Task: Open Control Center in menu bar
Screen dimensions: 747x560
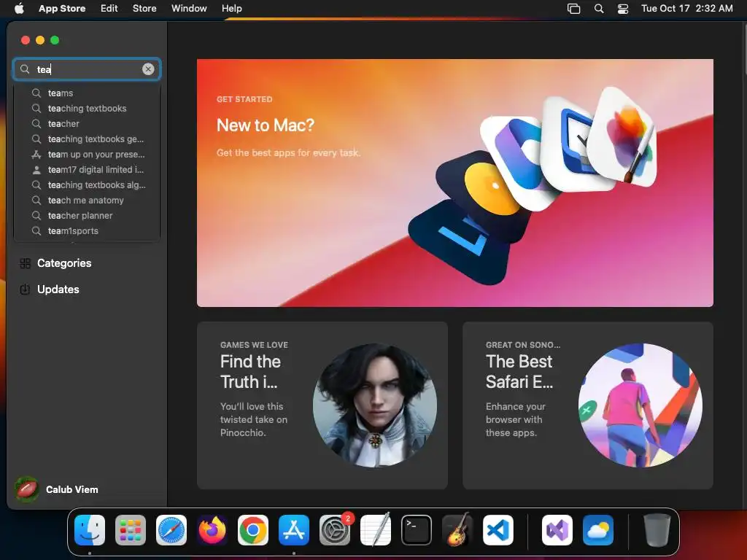Action: tap(623, 9)
